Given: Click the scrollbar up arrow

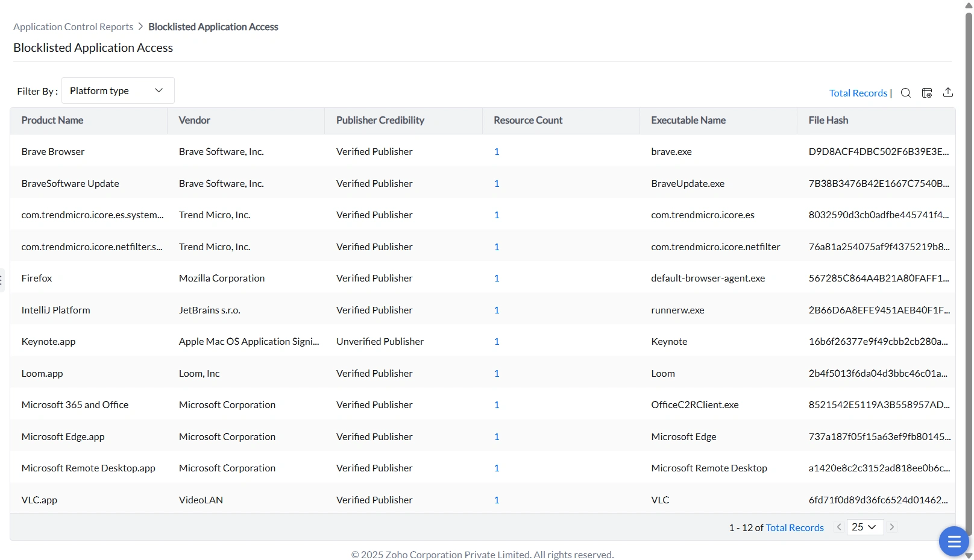Looking at the screenshot, I should (969, 5).
